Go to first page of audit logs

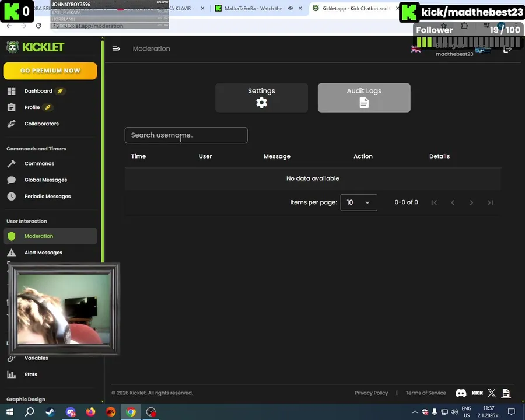point(434,202)
